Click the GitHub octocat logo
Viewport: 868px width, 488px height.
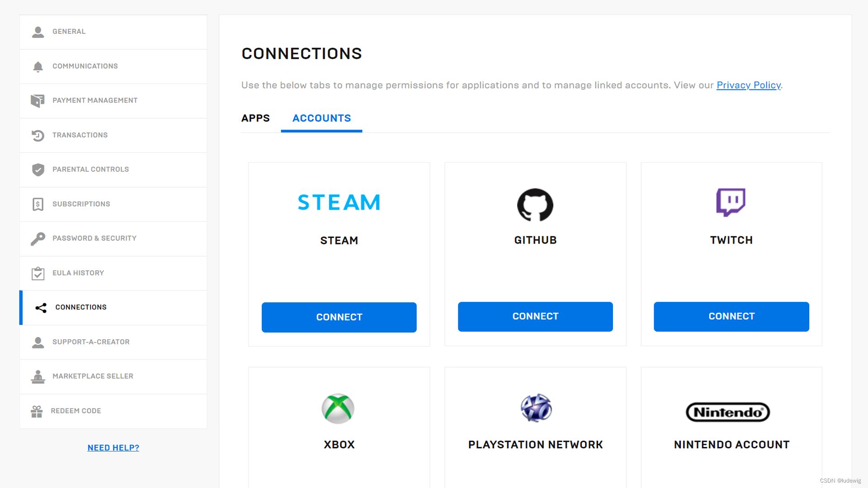tap(535, 205)
